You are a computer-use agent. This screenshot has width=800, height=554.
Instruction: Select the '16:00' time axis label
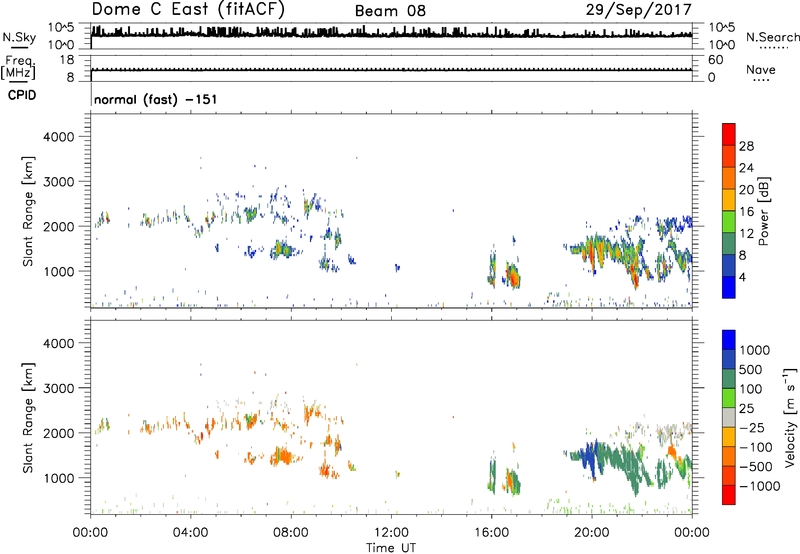(x=491, y=533)
